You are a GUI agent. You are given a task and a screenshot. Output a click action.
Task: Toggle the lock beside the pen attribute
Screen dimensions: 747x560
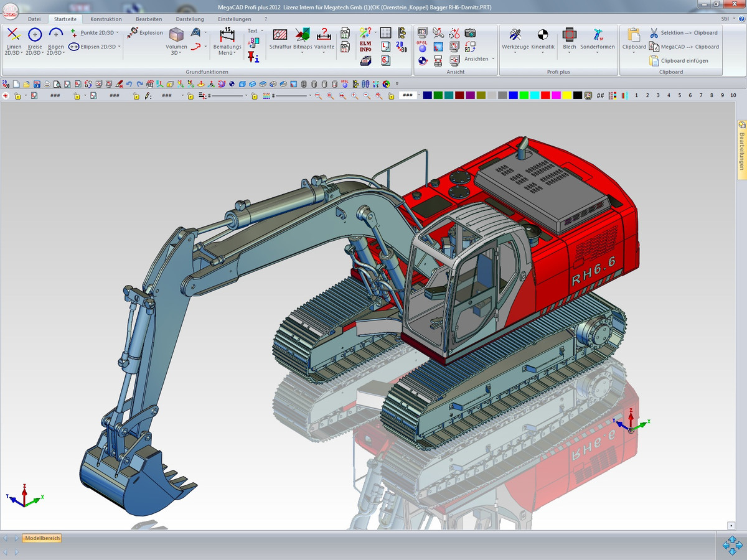pyautogui.click(x=136, y=96)
